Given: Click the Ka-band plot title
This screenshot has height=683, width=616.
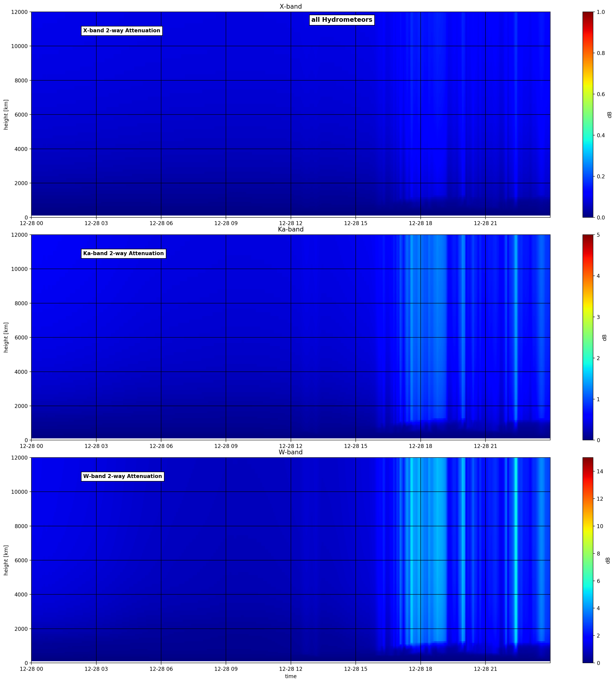Looking at the screenshot, I should tap(290, 229).
